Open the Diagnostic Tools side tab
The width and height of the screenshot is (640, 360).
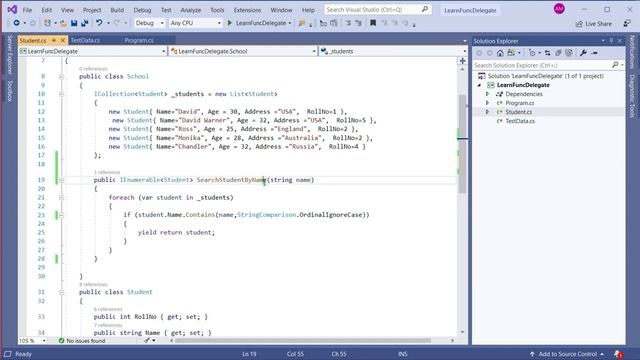[632, 96]
